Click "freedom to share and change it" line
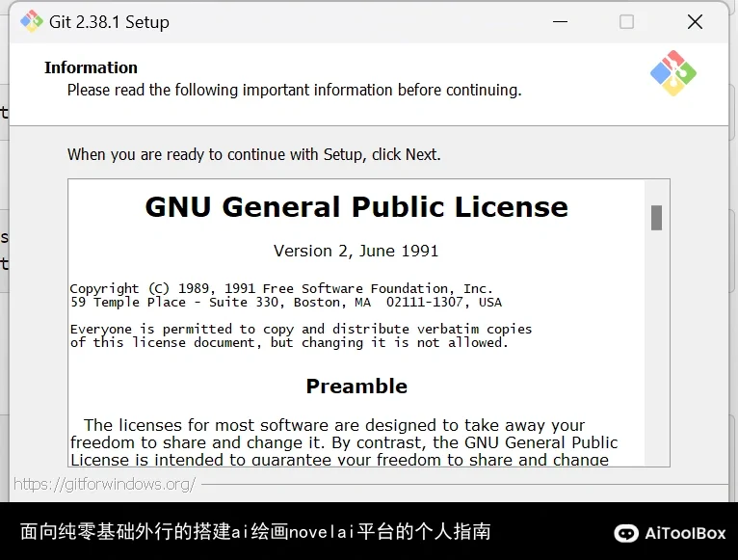Image resolution: width=738 pixels, height=560 pixels. [x=344, y=442]
